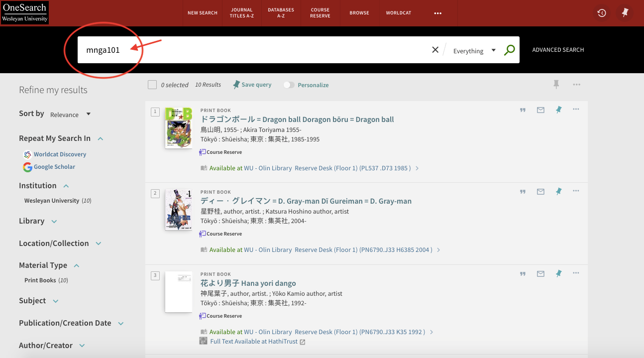This screenshot has height=358, width=644.
Task: Click the D. Gray-man cover thumbnail
Action: (x=179, y=210)
